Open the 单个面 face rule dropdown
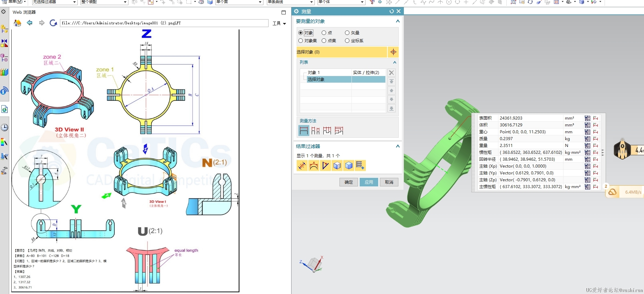 (239, 2)
